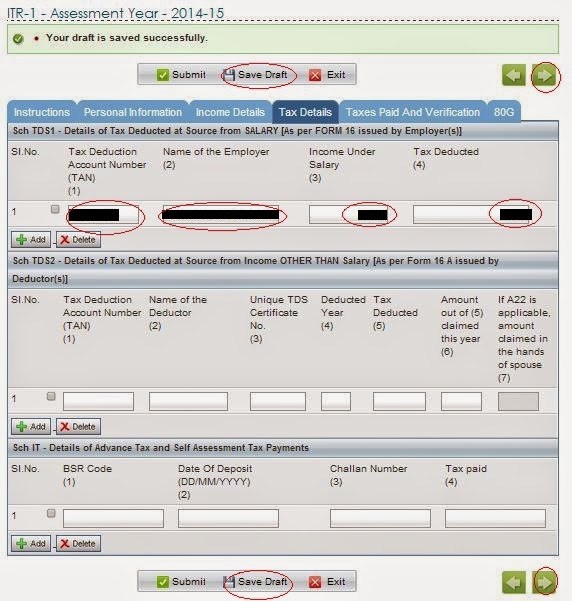
Task: Click 'Your draft is saved successfully.' message
Action: pyautogui.click(x=127, y=38)
